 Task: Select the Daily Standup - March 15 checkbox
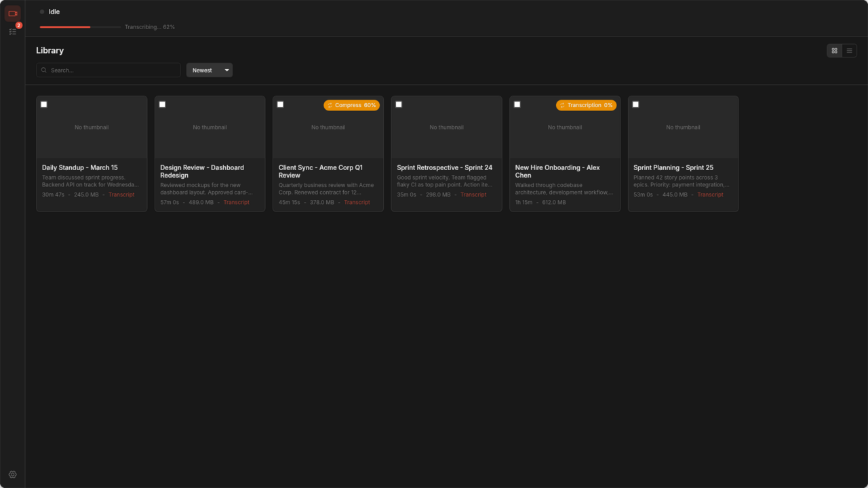coord(43,104)
